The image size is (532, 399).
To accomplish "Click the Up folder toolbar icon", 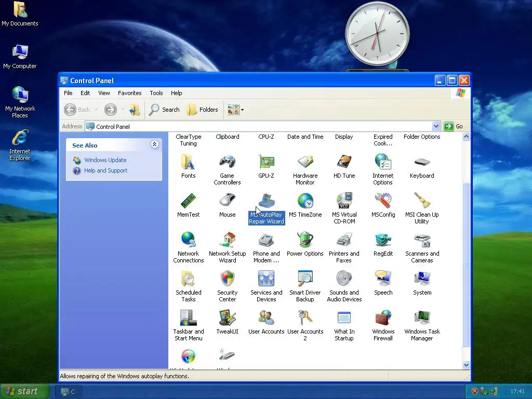I will coord(135,110).
